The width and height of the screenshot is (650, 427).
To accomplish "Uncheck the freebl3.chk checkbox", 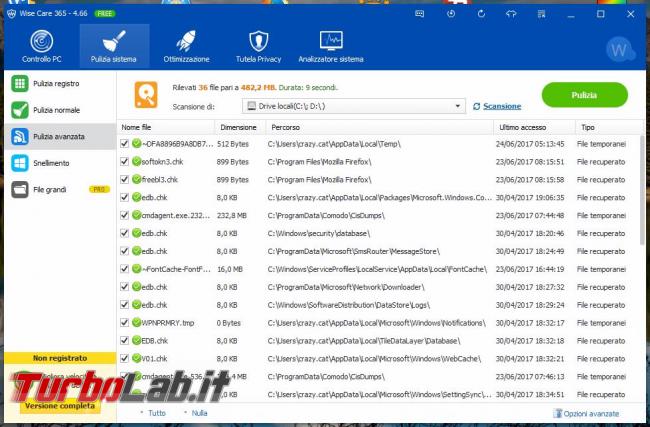I will pyautogui.click(x=124, y=179).
